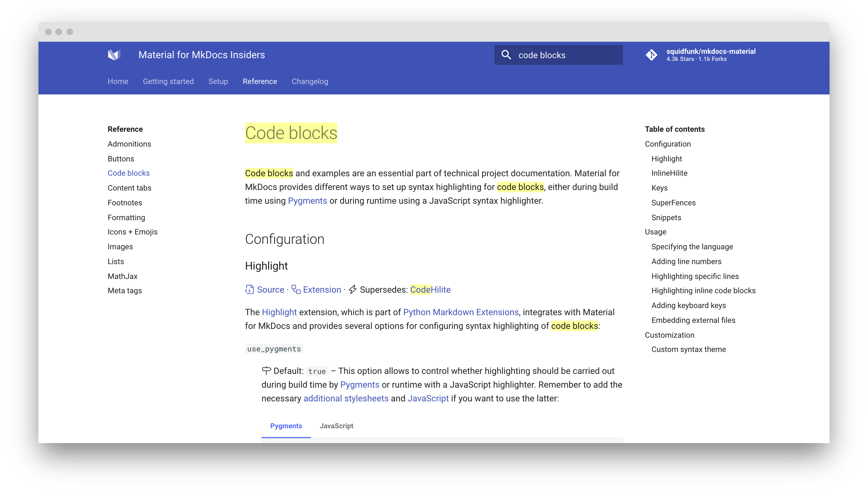868x498 pixels.
Task: Toggle visibility of Usage section
Action: [x=655, y=232]
